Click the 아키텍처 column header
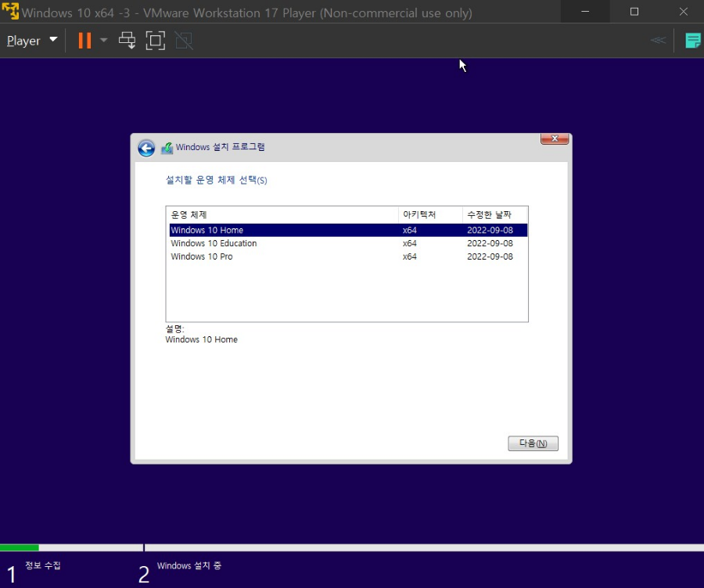The width and height of the screenshot is (704, 588). coord(430,215)
